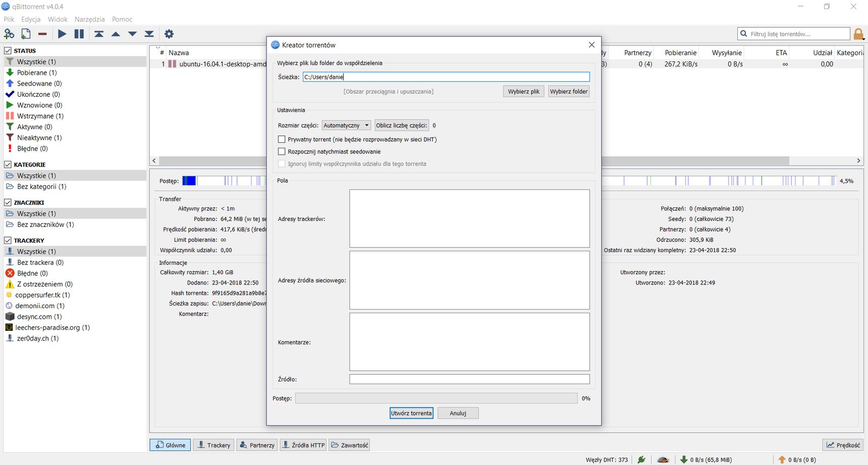This screenshot has width=868, height=465.
Task: Enable Prywatny torrent checkbox
Action: click(282, 139)
